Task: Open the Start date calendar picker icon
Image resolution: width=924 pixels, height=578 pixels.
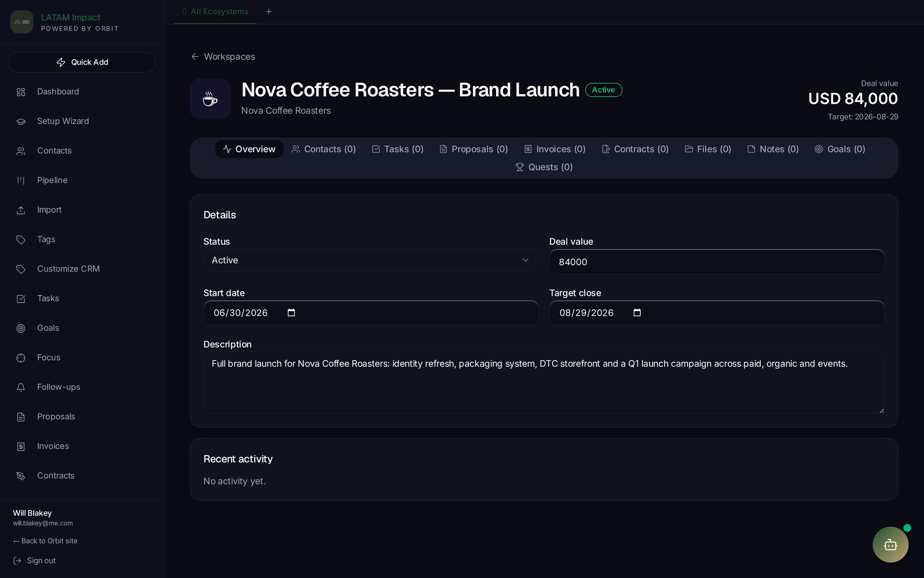Action: tap(291, 313)
